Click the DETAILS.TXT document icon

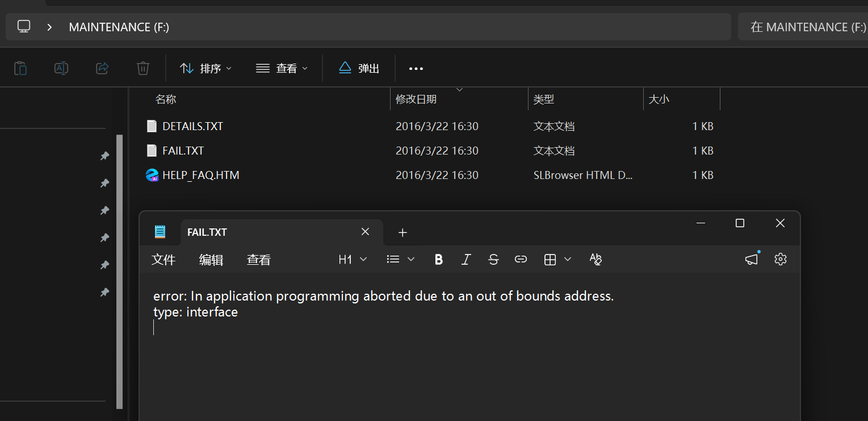pos(152,126)
